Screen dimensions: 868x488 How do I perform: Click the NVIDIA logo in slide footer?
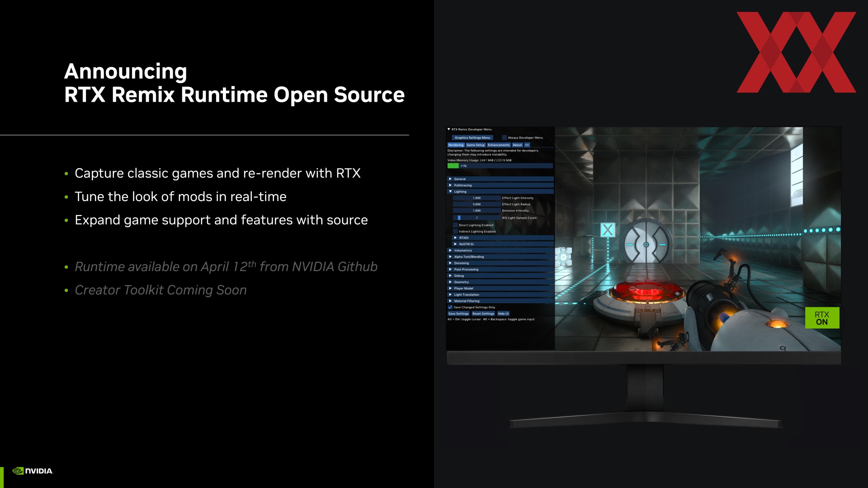pyautogui.click(x=33, y=471)
